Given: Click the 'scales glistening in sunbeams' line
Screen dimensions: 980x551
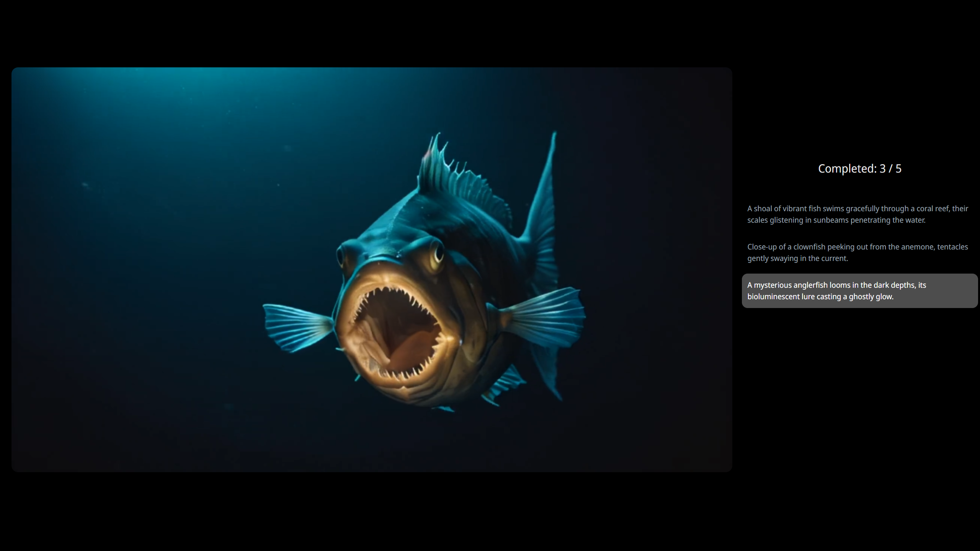Looking at the screenshot, I should click(799, 220).
